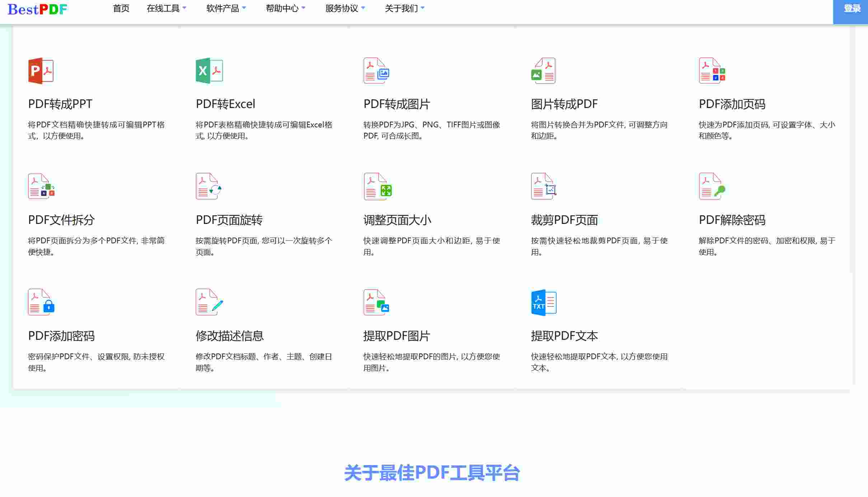Select the 图片转成PDF icon
868x497 pixels.
[x=543, y=71]
